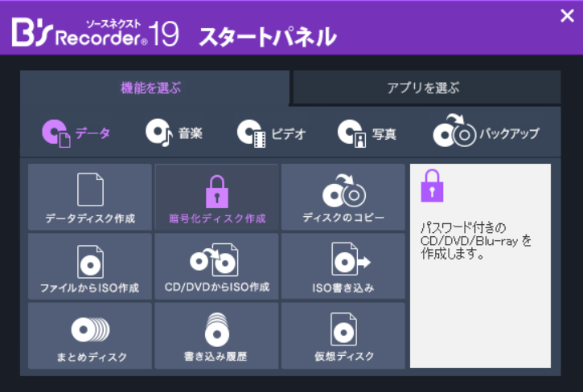Click the バックアップ category label text
The width and height of the screenshot is (583, 392).
point(509,133)
